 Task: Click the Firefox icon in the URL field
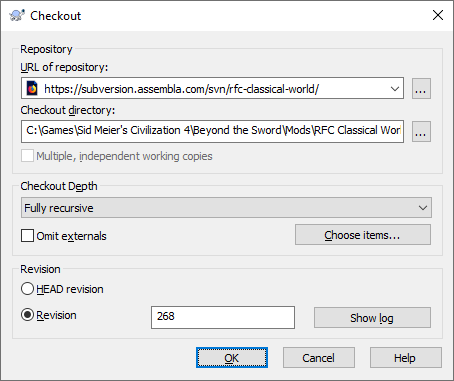tap(32, 89)
